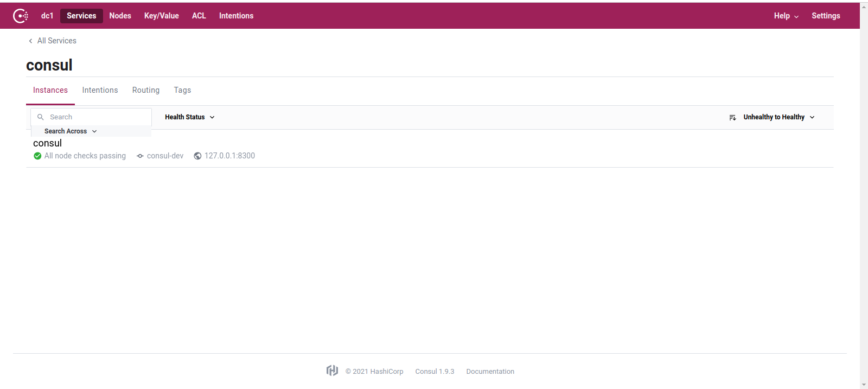
Task: Expand the Search Across dropdown
Action: click(71, 131)
